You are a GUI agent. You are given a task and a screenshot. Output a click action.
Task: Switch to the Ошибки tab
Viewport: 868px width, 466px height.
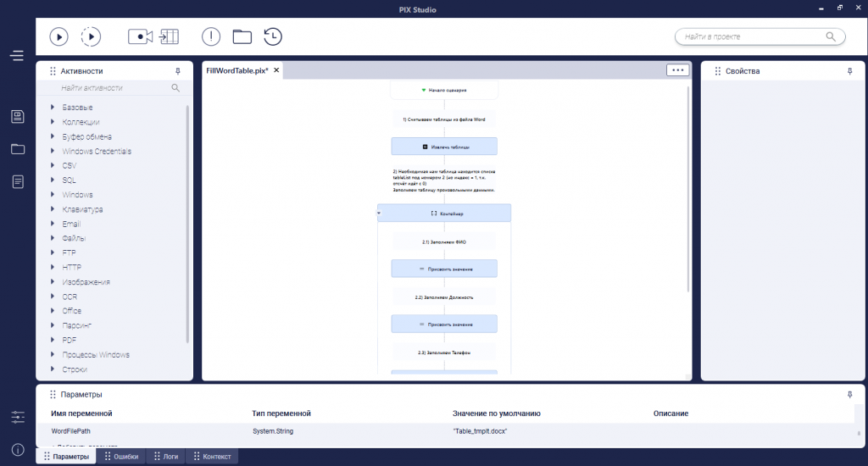pos(120,457)
